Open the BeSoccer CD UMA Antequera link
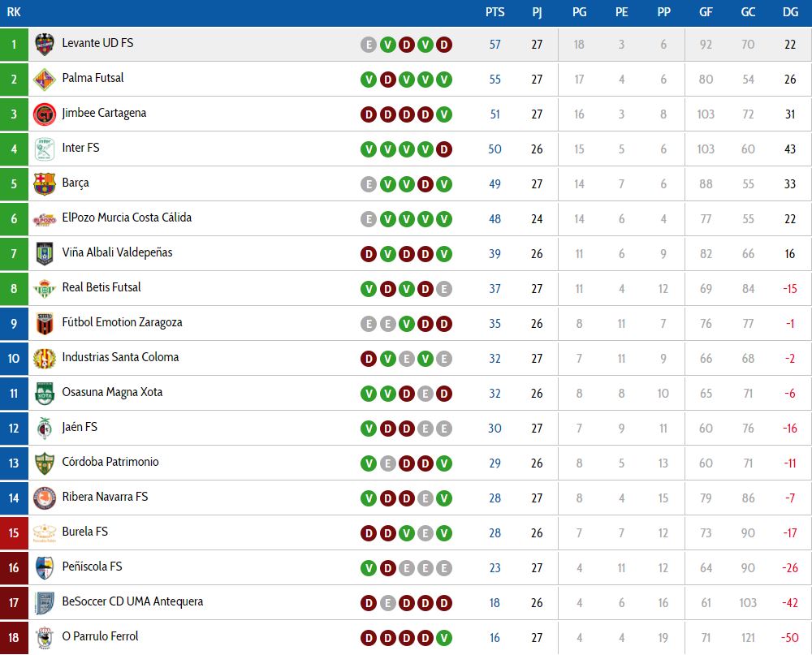812x655 pixels. coord(132,601)
